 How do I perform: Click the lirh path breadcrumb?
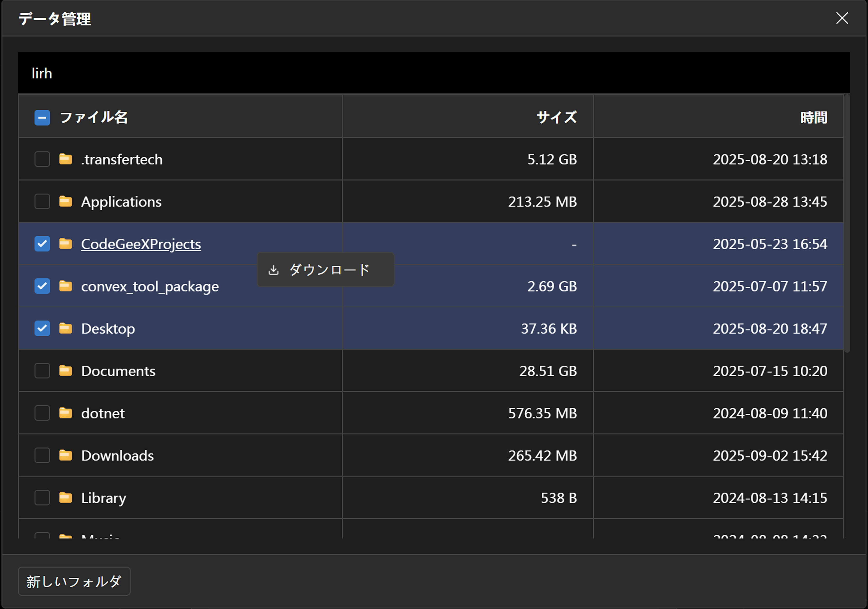coord(42,73)
